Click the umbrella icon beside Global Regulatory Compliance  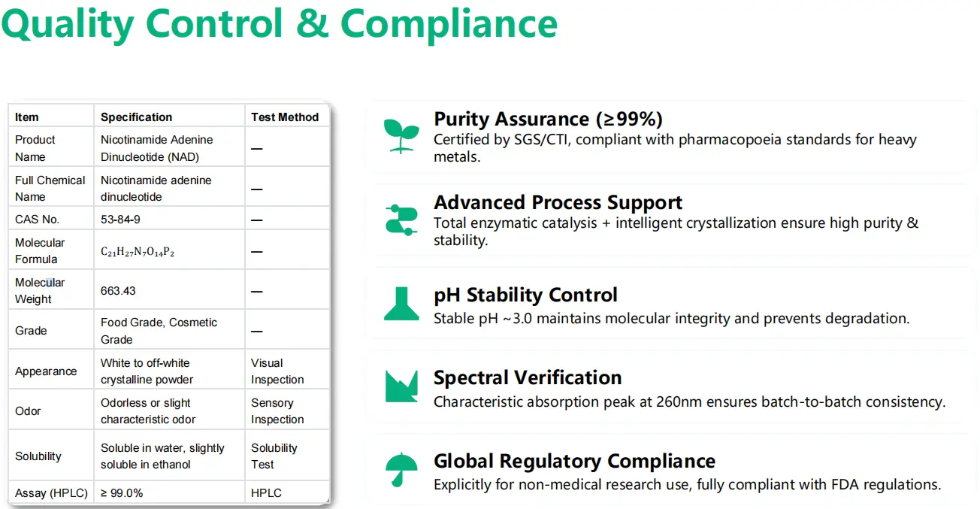[401, 470]
